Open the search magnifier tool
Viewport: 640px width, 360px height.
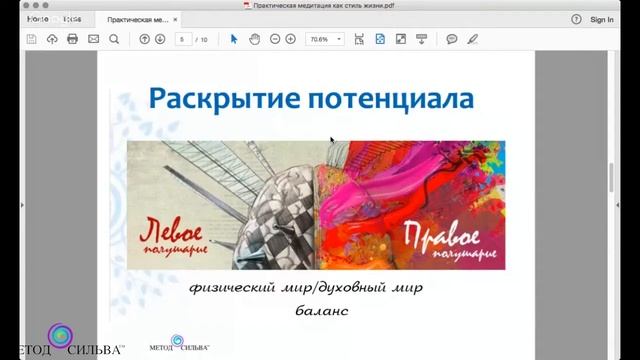click(x=114, y=39)
